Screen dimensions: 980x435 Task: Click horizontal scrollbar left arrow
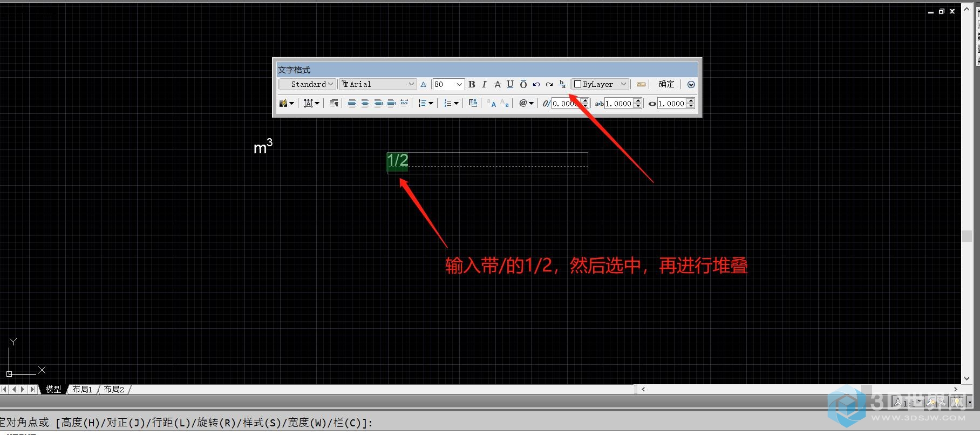point(643,389)
